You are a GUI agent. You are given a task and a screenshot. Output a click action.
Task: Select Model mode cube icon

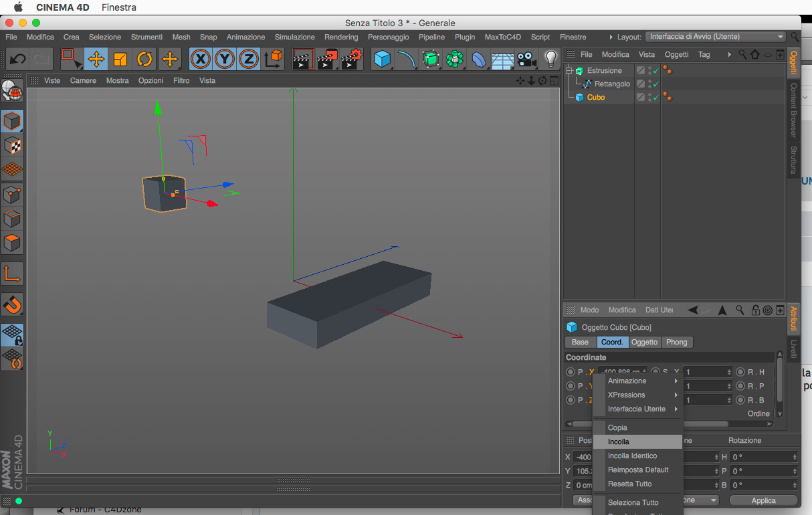coord(12,121)
